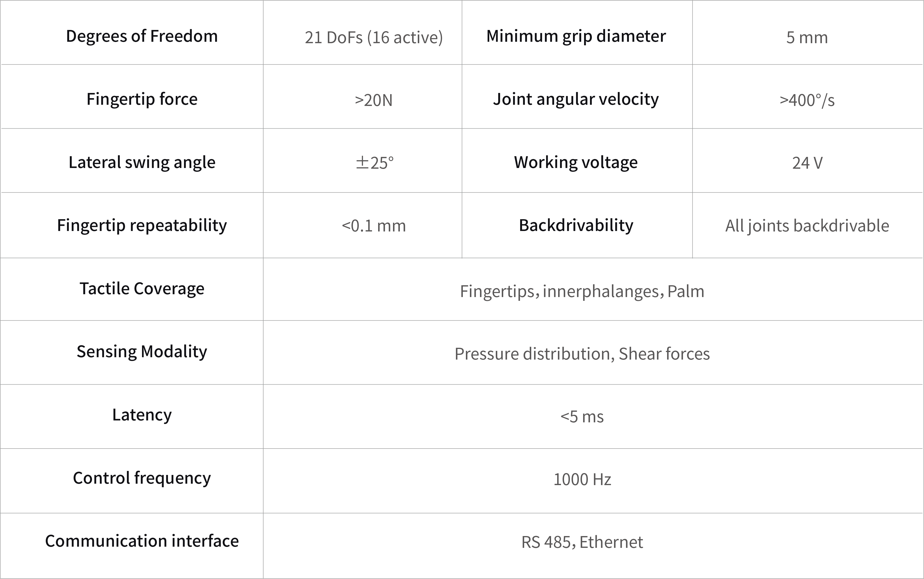Select the 1000 Hz control frequency value
Viewport: 924px width, 579px height.
(582, 479)
